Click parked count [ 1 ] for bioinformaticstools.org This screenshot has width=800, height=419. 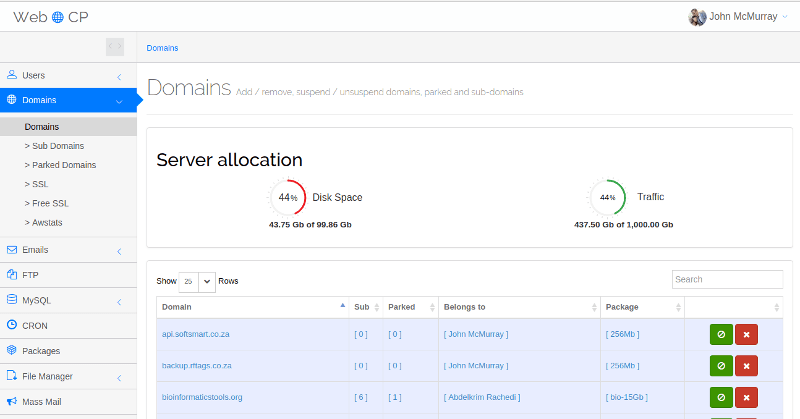tap(395, 397)
